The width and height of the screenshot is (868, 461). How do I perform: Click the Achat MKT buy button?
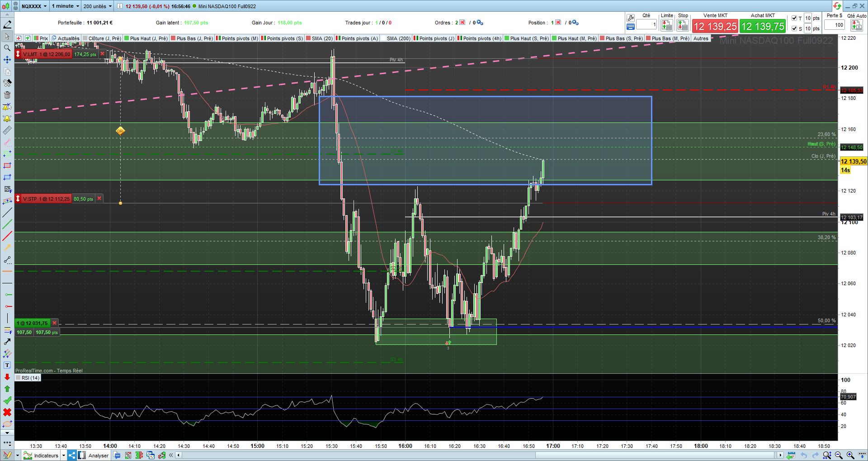[x=763, y=26]
